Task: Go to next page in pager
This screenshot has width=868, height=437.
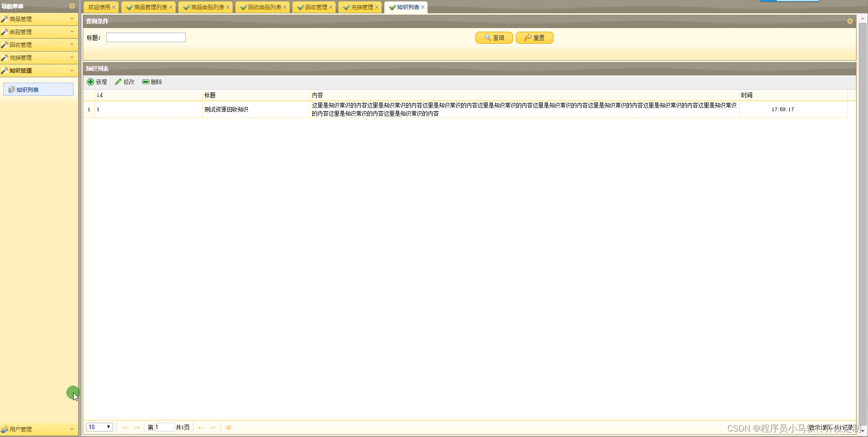Action: point(201,427)
